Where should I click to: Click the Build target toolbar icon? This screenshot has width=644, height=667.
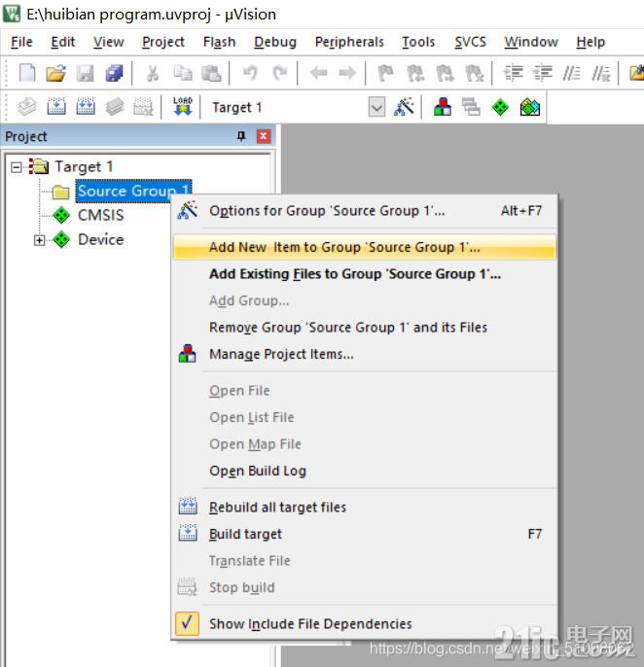[56, 106]
